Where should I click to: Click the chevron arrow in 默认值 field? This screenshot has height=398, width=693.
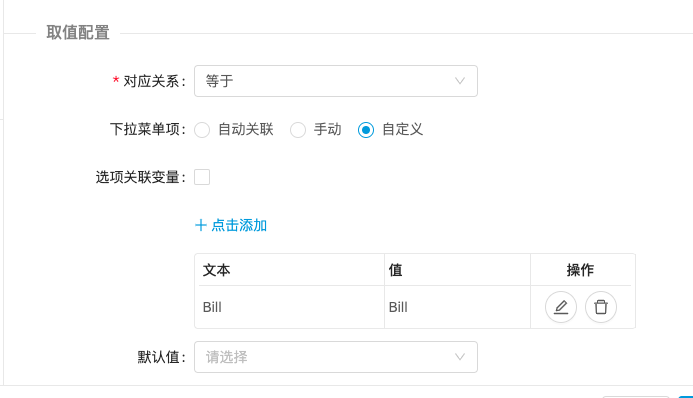coord(460,356)
